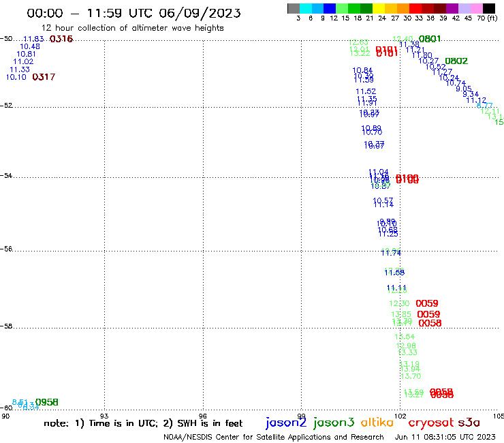Click the wave height value '10.48'
Viewport: 504px width, 443px height.
[x=30, y=46]
